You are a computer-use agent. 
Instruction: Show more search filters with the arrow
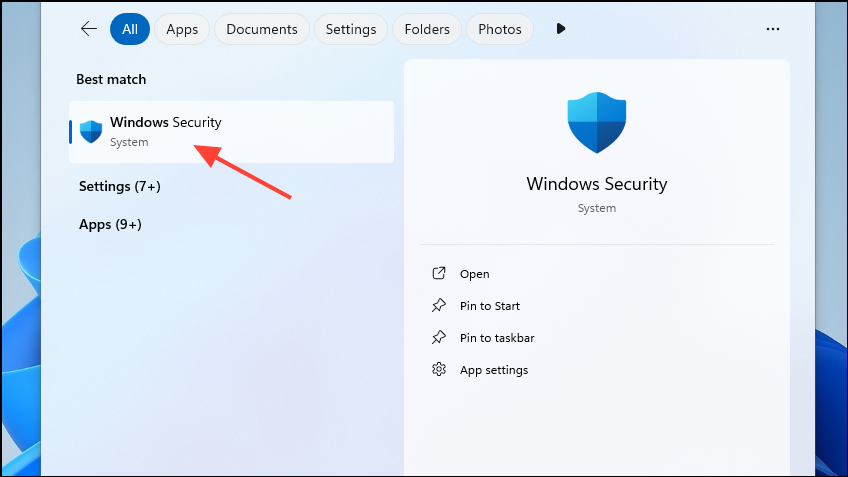click(561, 29)
